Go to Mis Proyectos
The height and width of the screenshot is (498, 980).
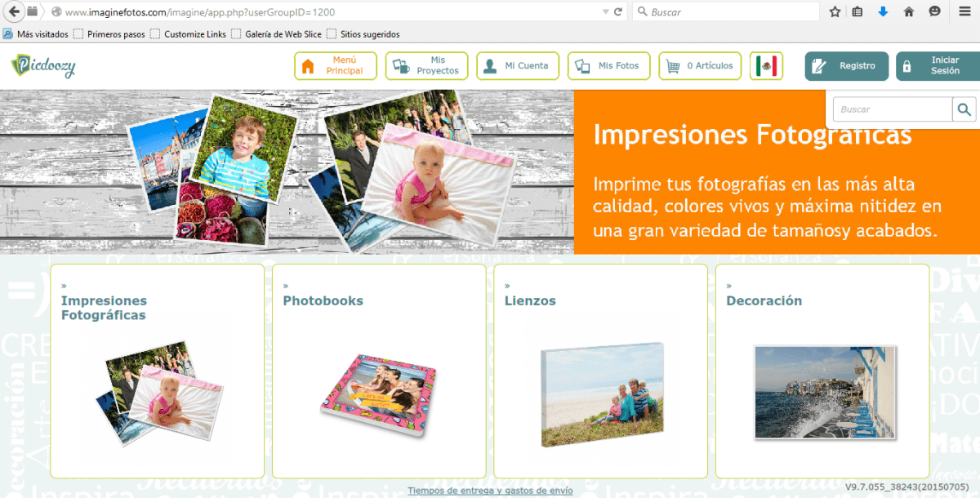click(x=427, y=66)
